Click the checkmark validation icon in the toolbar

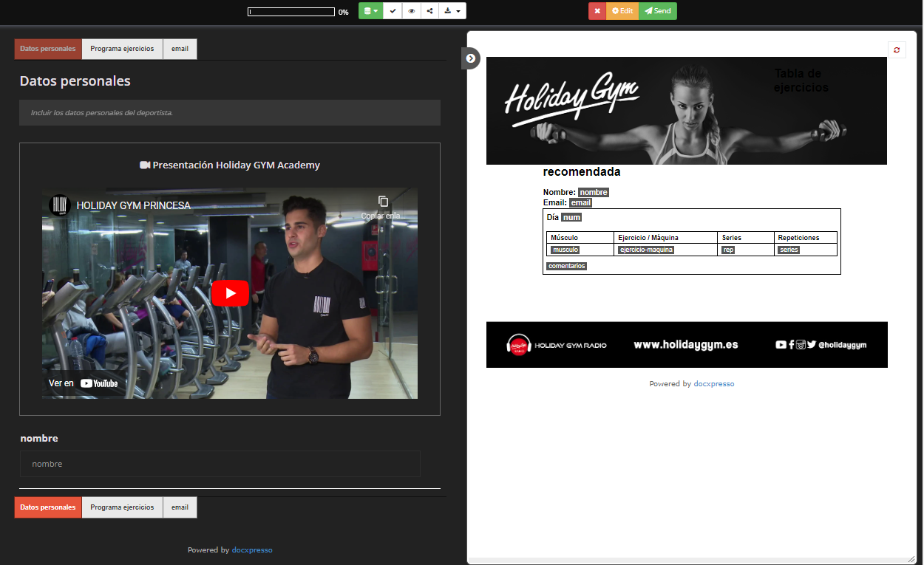tap(392, 11)
